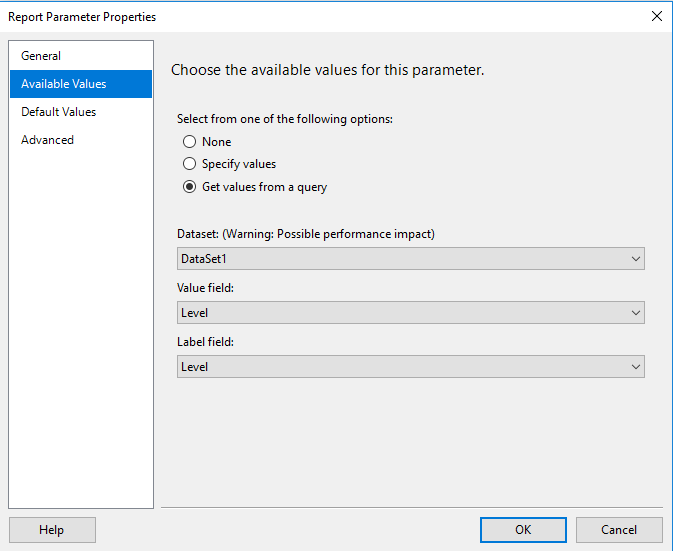
Task: Choose the Specify values radio option
Action: coord(190,164)
